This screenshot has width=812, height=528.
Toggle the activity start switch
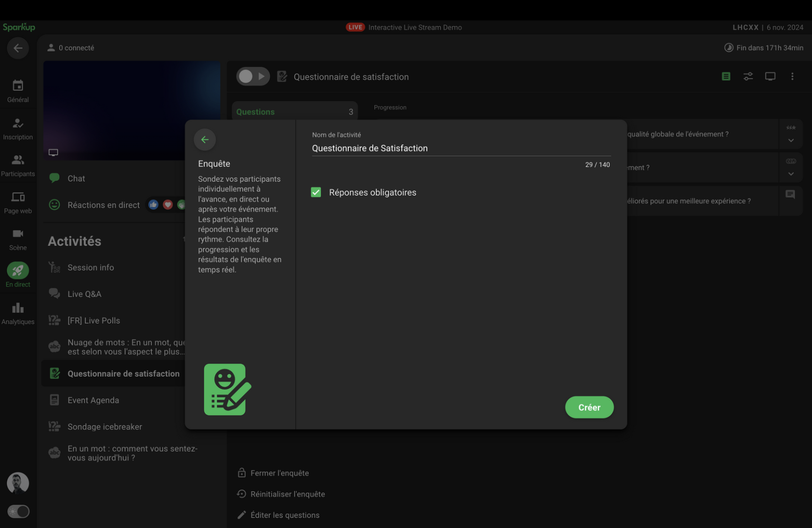(x=253, y=77)
